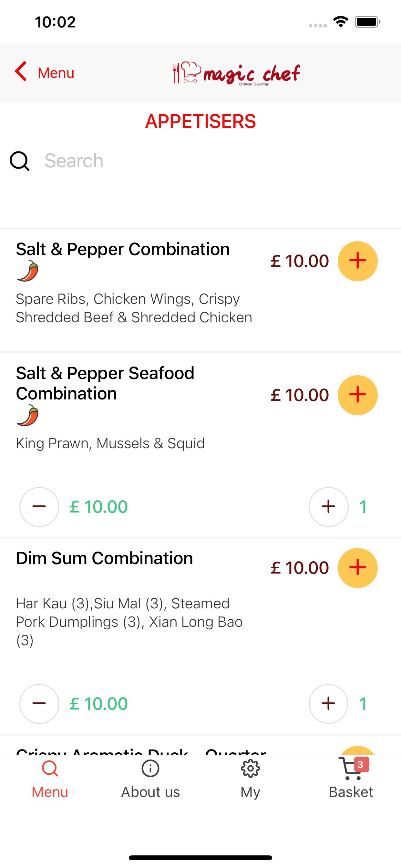Increase Salt & Pepper Seafood Combination quantity
401x868 pixels.
click(x=329, y=507)
